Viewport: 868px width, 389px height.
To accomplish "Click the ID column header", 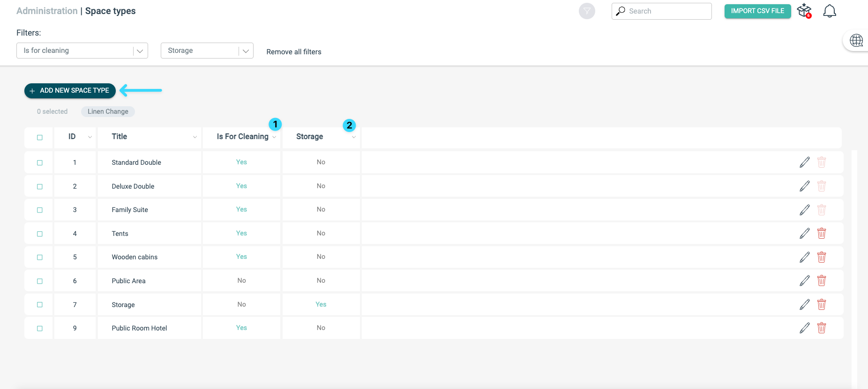I will tap(72, 137).
